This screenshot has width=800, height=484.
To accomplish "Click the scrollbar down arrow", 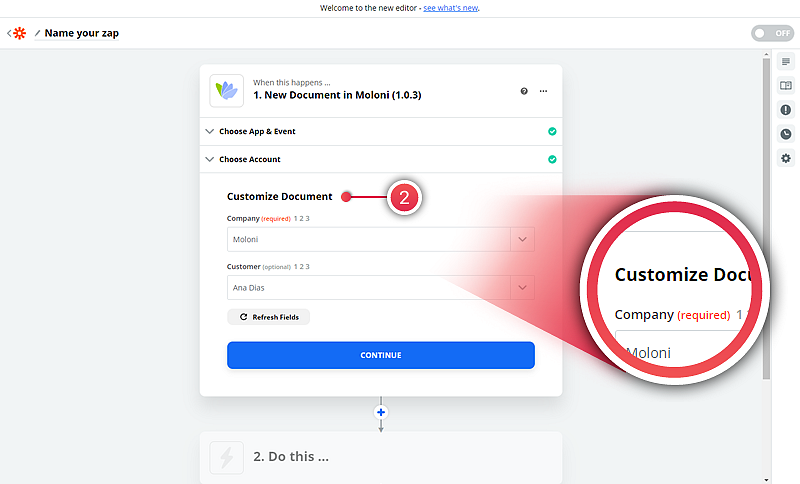I will 766,480.
